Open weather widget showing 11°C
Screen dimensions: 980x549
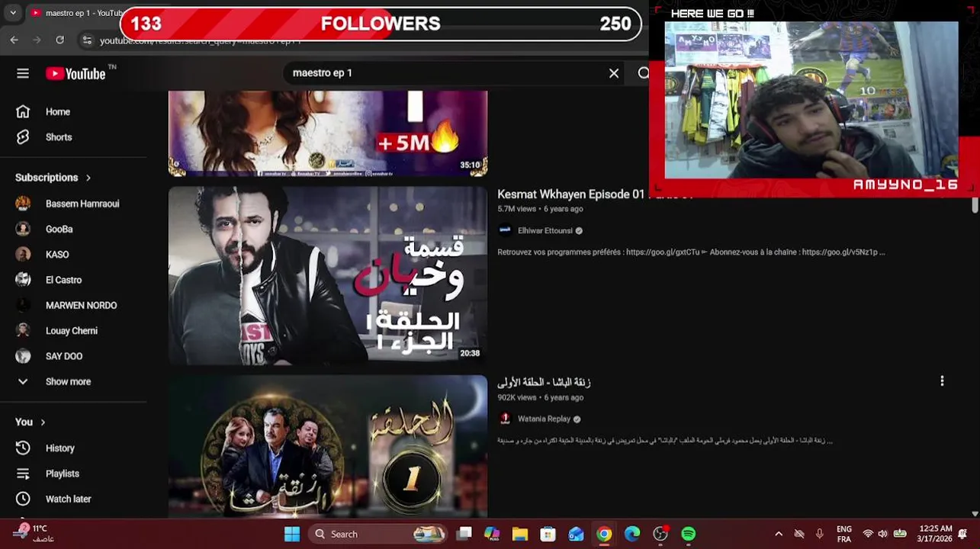pos(34,534)
